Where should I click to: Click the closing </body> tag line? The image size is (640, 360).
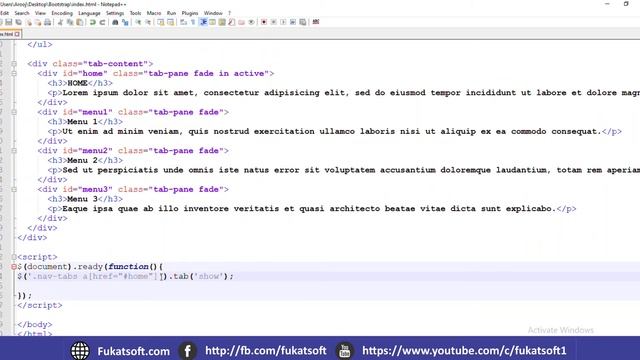[35, 324]
